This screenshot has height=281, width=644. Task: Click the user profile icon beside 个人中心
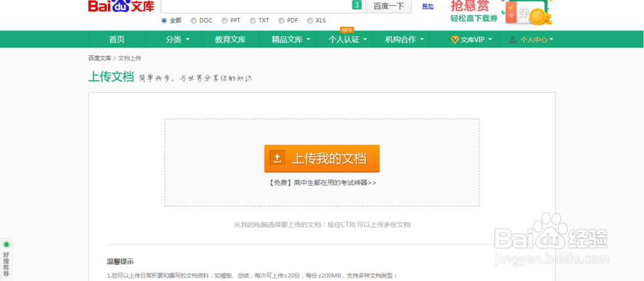click(512, 40)
